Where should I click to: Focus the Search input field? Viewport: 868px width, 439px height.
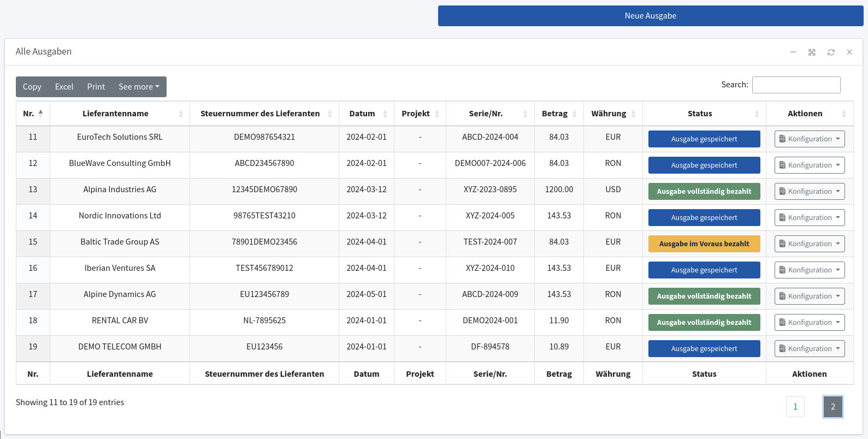pos(796,85)
